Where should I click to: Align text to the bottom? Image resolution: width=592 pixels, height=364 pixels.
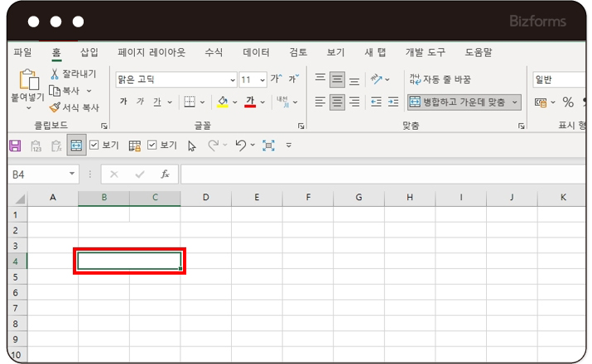coord(354,81)
